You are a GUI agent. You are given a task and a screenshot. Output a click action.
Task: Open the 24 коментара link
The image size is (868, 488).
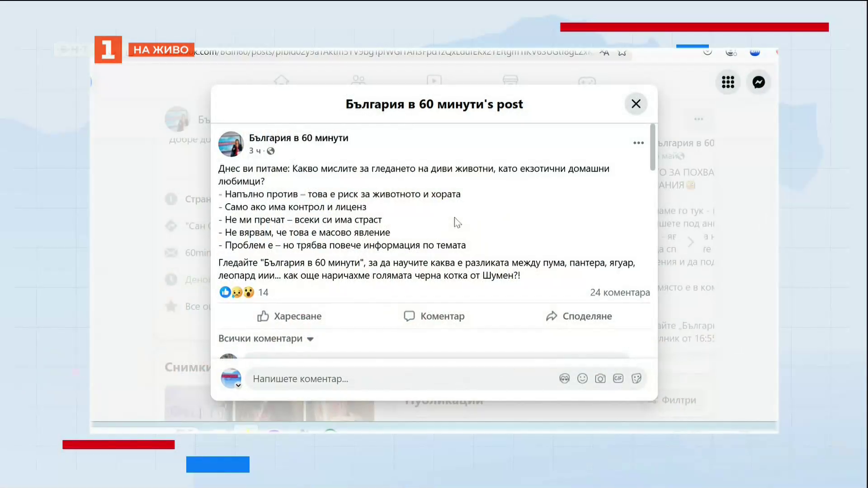tap(620, 292)
